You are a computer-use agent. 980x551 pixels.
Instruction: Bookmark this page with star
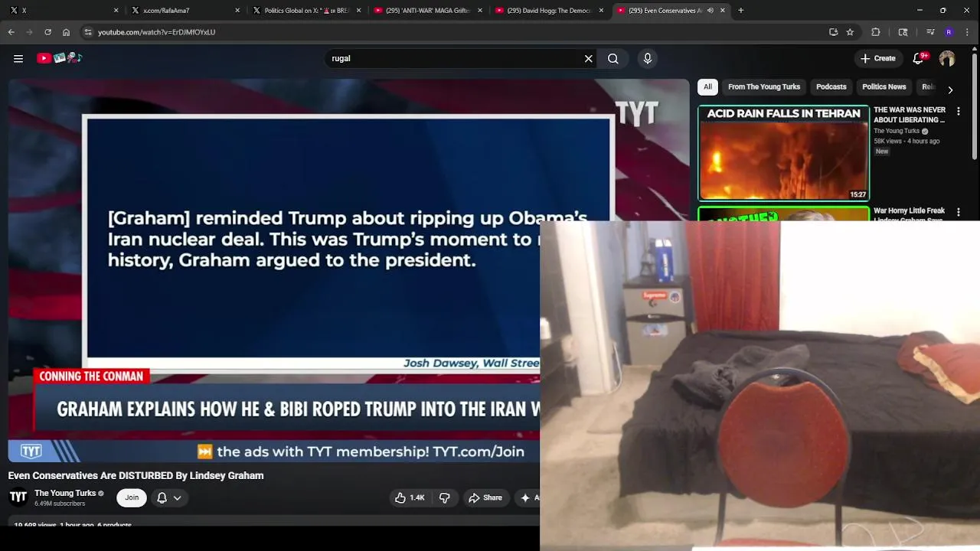850,32
